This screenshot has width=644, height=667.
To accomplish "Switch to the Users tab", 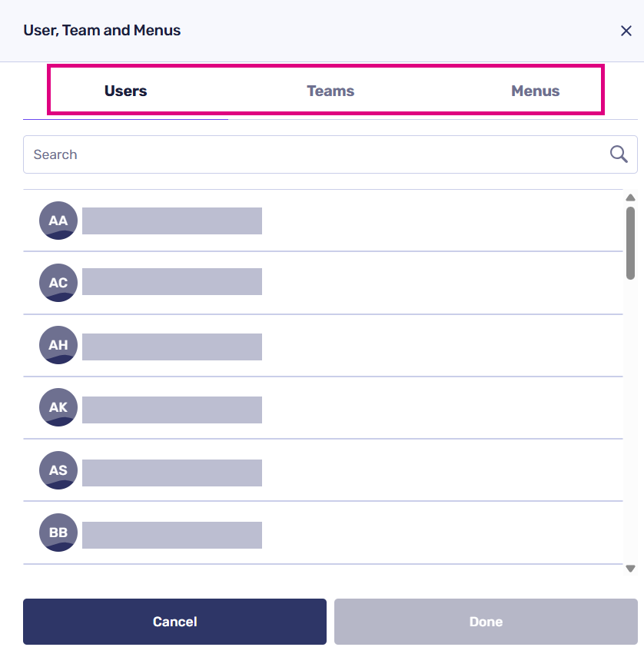I will point(126,91).
